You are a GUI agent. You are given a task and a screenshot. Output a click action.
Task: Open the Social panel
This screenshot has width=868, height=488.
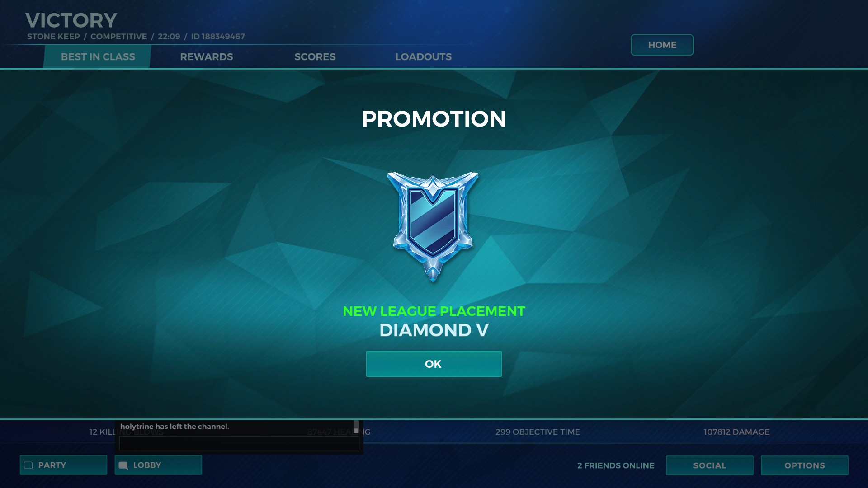click(x=709, y=465)
